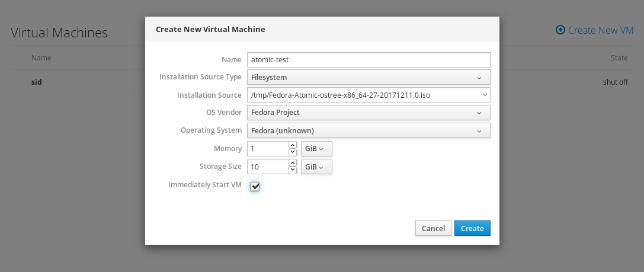The width and height of the screenshot is (644, 272).
Task: Open the Installation Source Type dropdown
Action: tap(368, 77)
